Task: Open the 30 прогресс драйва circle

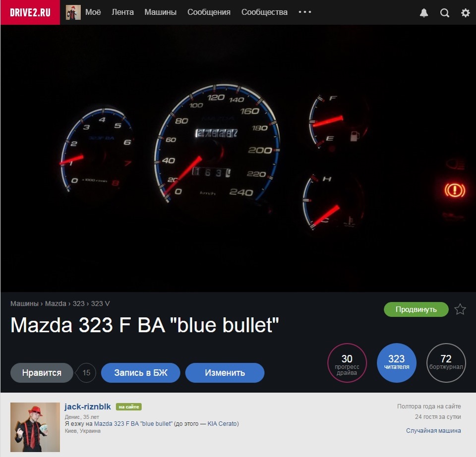Action: pyautogui.click(x=347, y=363)
